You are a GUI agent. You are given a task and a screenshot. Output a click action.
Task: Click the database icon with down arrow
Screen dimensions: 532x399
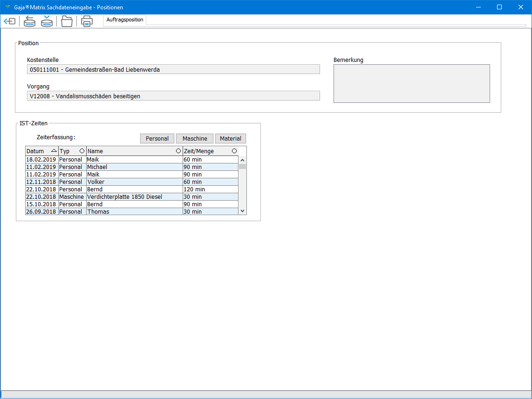tap(47, 21)
